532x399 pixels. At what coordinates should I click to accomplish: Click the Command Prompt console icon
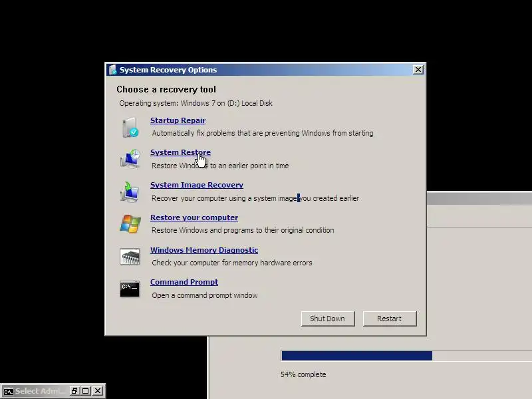pos(130,289)
